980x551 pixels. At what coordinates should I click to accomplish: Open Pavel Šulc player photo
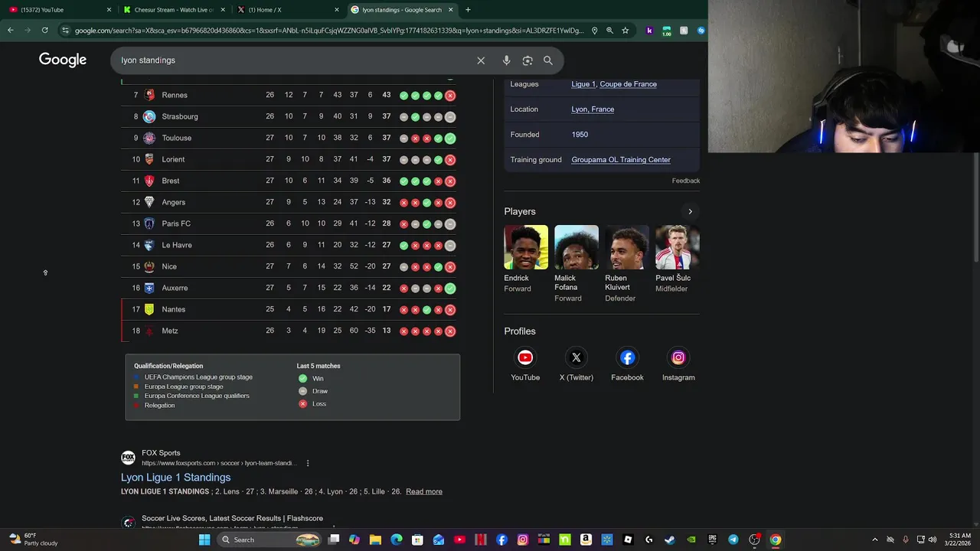coord(678,247)
